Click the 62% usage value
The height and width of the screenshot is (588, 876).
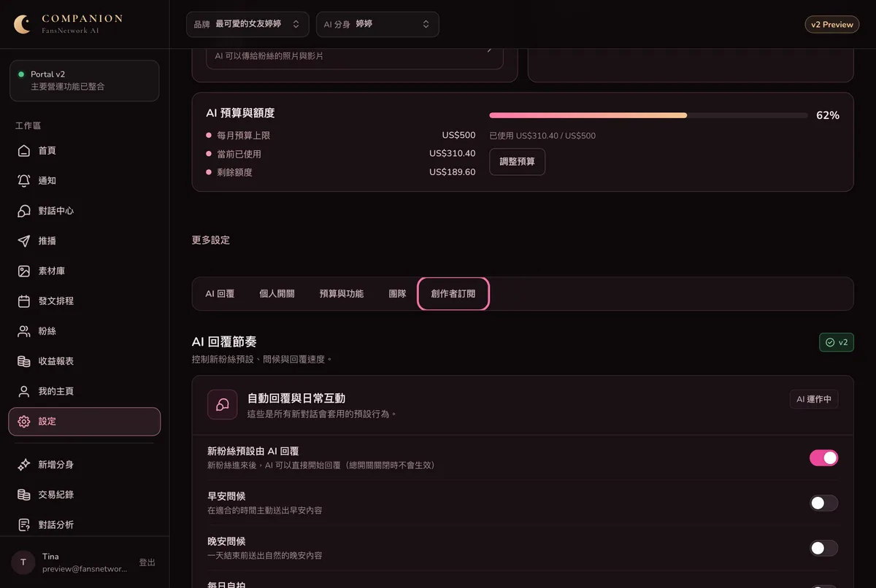[x=828, y=115]
